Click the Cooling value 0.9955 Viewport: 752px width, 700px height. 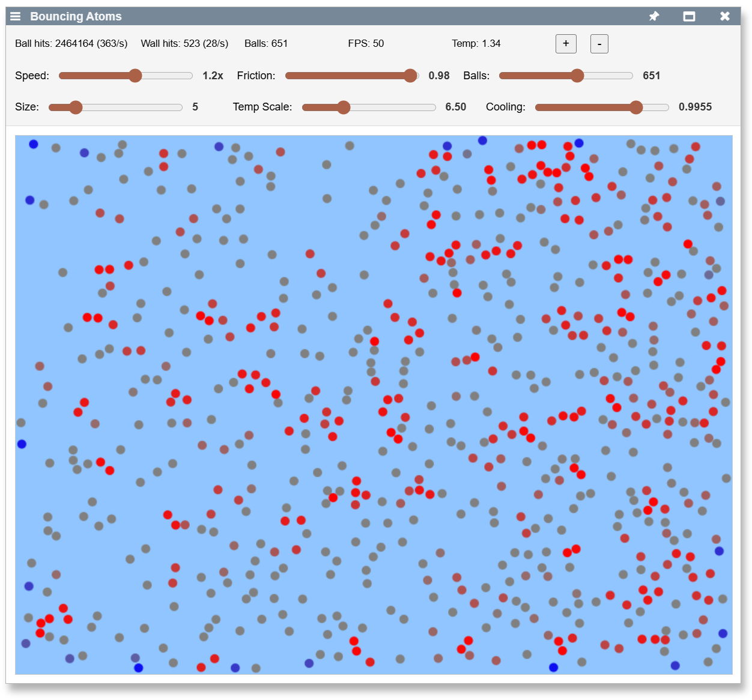tap(695, 107)
